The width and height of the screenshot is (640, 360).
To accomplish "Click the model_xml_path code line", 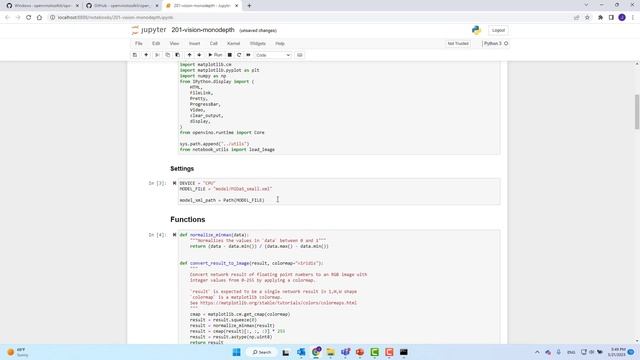I will (x=222, y=200).
